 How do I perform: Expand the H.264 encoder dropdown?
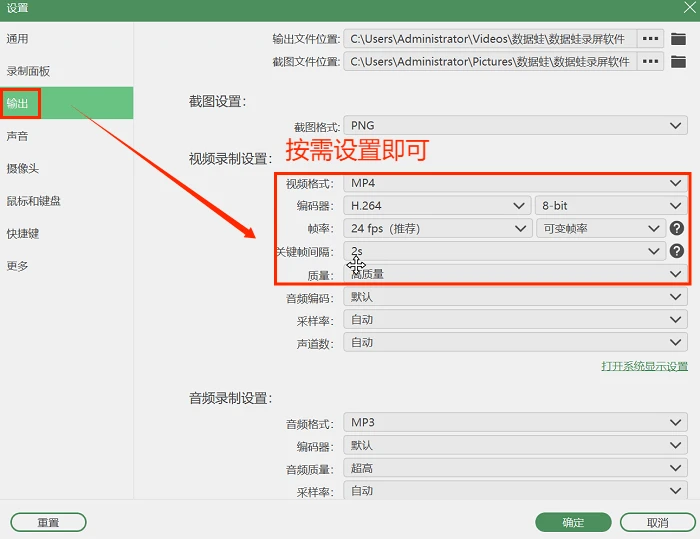tap(437, 205)
